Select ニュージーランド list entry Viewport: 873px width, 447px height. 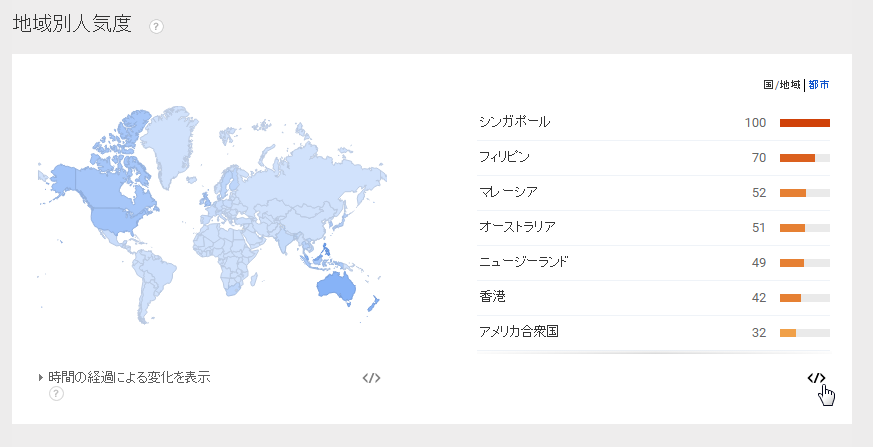[x=523, y=262]
